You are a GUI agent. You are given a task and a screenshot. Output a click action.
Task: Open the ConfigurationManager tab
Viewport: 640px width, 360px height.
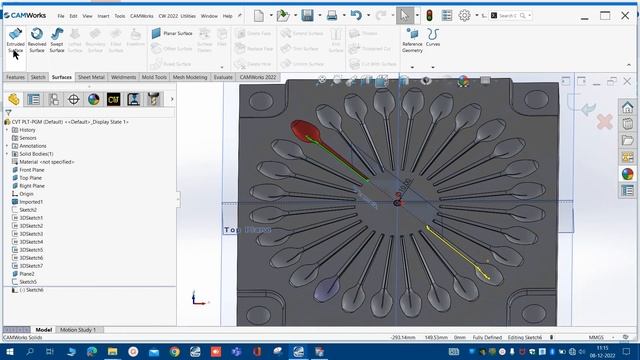pos(53,99)
